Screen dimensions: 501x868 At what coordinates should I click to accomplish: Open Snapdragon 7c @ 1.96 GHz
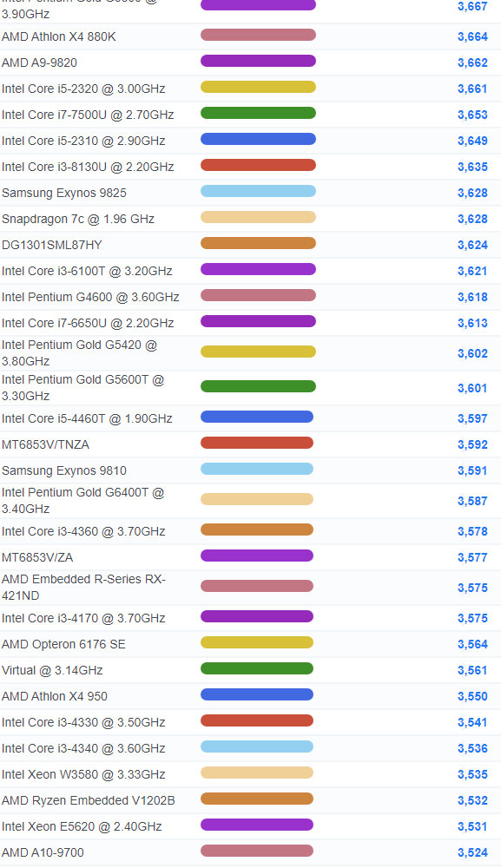click(78, 219)
